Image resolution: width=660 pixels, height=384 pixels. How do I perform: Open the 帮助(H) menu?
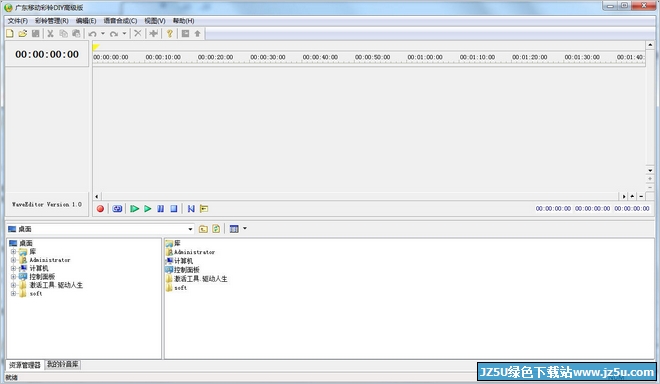click(184, 21)
